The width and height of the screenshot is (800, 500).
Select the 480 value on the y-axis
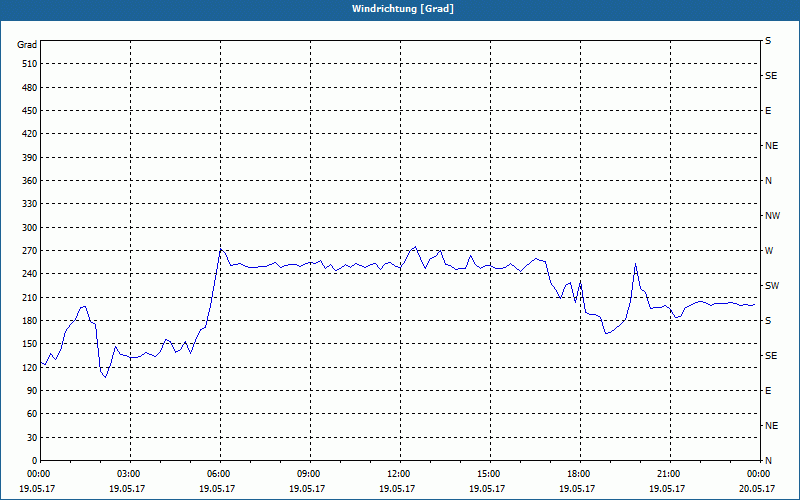[x=30, y=87]
